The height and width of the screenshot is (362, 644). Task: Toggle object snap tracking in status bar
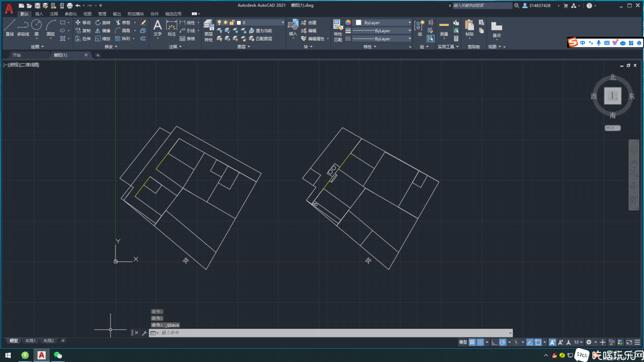tap(530, 342)
